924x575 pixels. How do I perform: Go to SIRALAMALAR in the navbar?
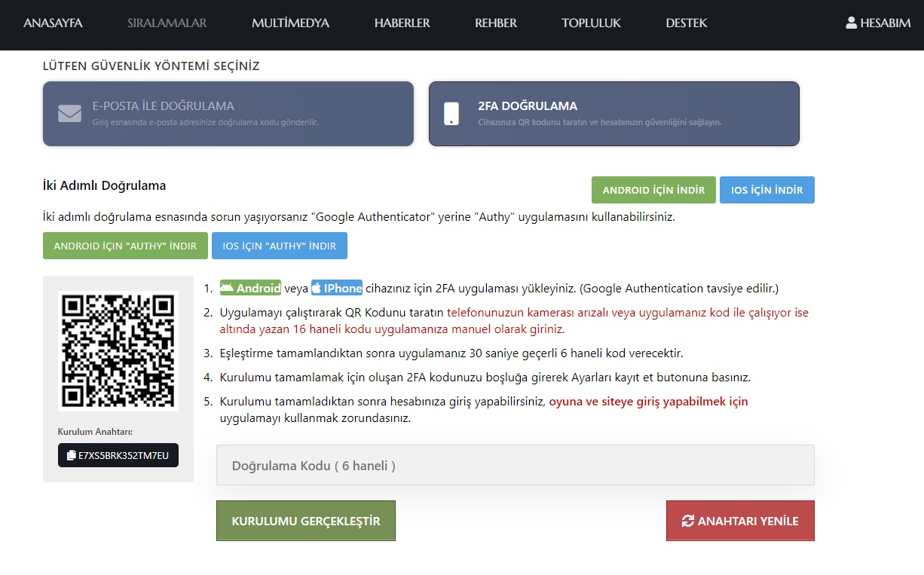click(x=167, y=23)
